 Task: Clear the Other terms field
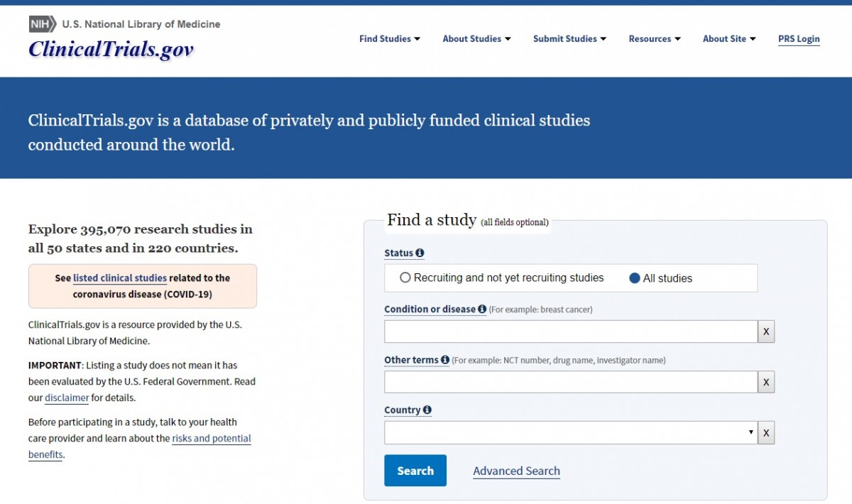(766, 382)
